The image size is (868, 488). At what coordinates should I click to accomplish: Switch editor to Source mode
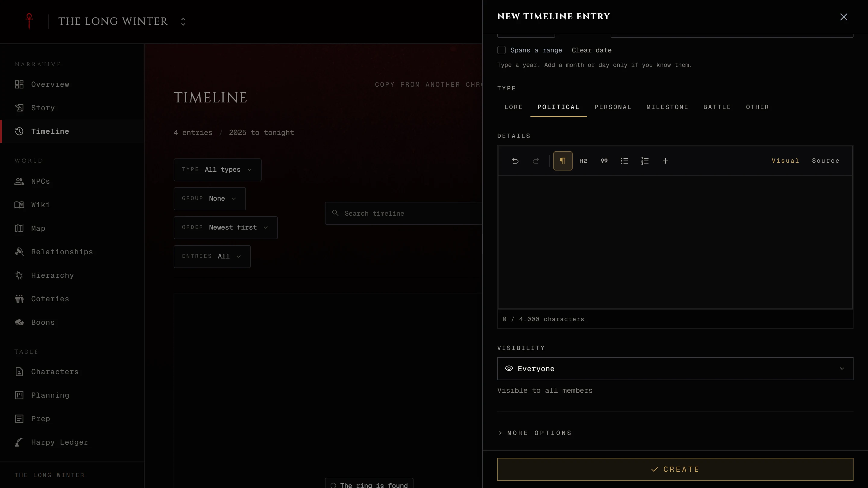tap(826, 161)
